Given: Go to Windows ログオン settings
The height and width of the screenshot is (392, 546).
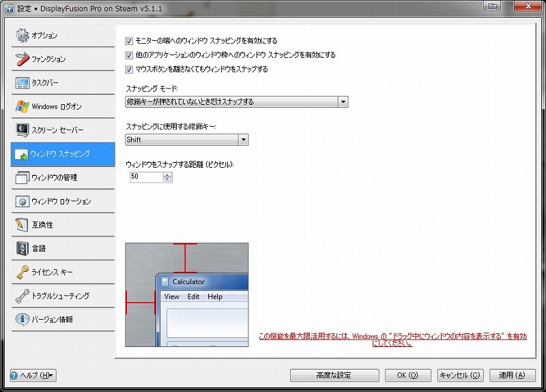Looking at the screenshot, I should click(x=63, y=106).
